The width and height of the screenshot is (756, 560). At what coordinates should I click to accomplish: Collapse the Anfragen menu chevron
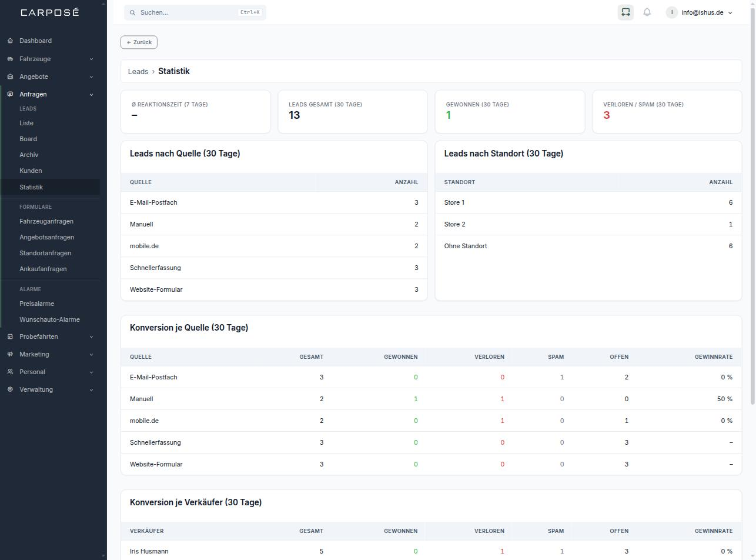(91, 94)
